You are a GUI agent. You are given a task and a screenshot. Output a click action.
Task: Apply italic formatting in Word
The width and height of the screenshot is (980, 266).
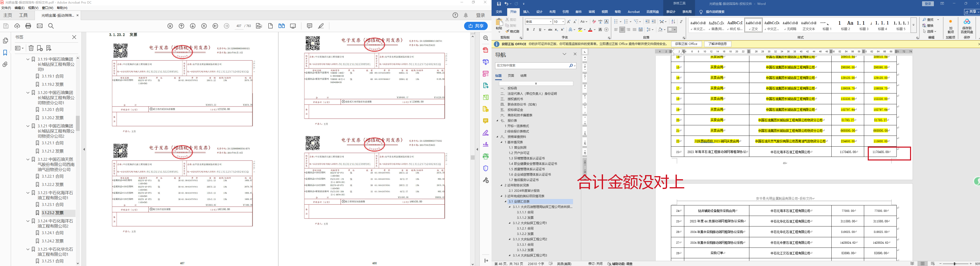(x=534, y=29)
